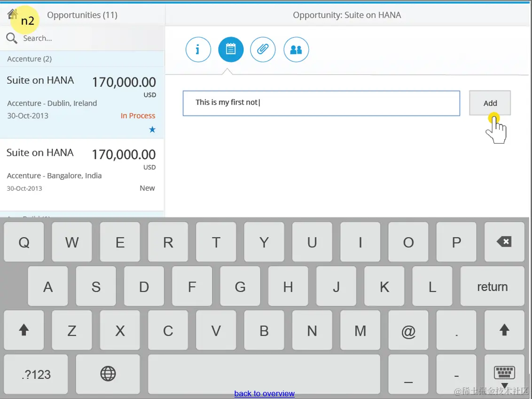Viewport: 532px width, 399px height.
Task: Click Opportunities (11) header
Action: coord(82,15)
